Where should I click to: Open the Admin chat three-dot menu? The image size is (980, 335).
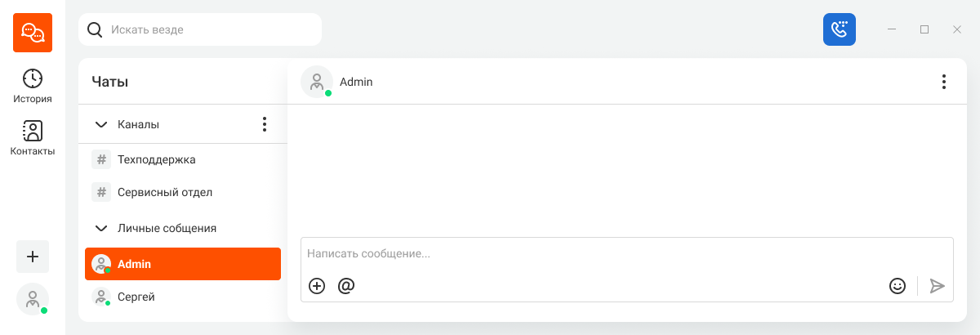(943, 82)
